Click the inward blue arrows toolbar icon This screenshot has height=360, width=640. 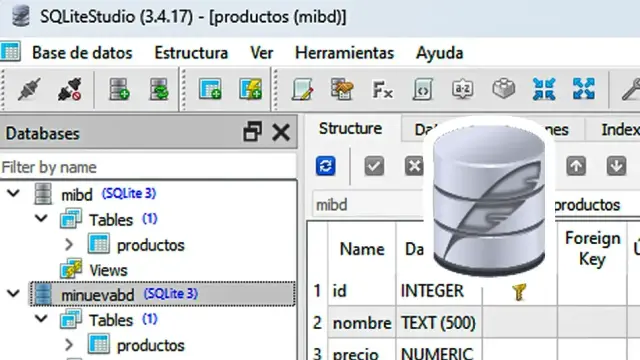click(x=544, y=89)
